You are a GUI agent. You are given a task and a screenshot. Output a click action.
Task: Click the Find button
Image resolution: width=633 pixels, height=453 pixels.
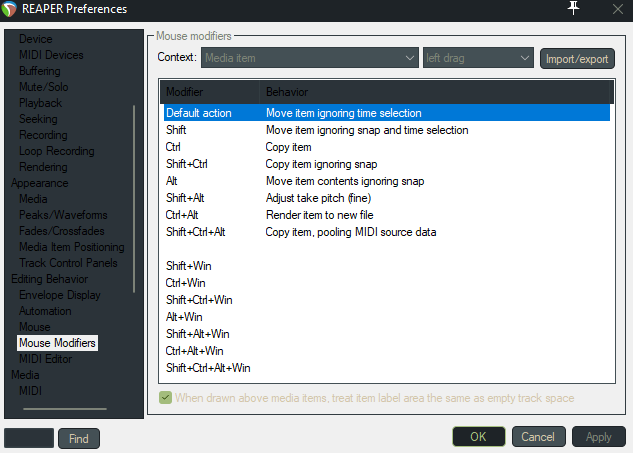coord(79,438)
